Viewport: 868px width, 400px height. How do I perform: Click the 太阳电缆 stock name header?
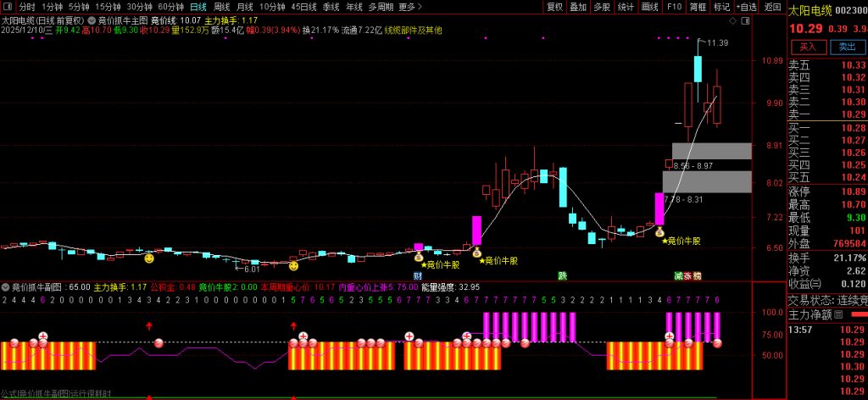point(811,10)
